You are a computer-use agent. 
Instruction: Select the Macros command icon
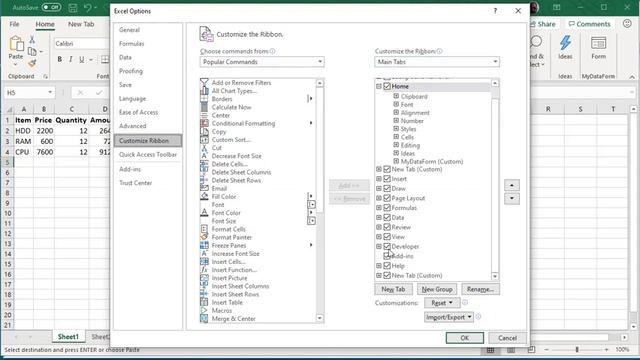(204, 311)
